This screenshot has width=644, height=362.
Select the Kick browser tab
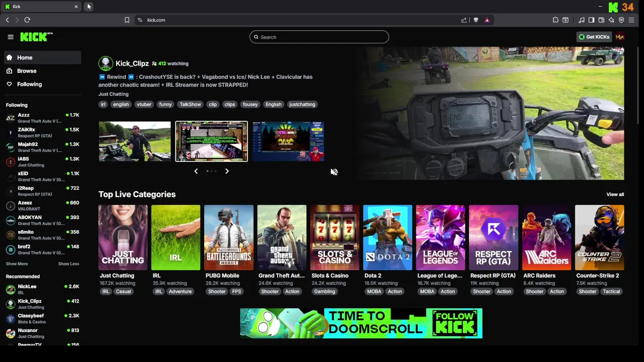point(41,7)
